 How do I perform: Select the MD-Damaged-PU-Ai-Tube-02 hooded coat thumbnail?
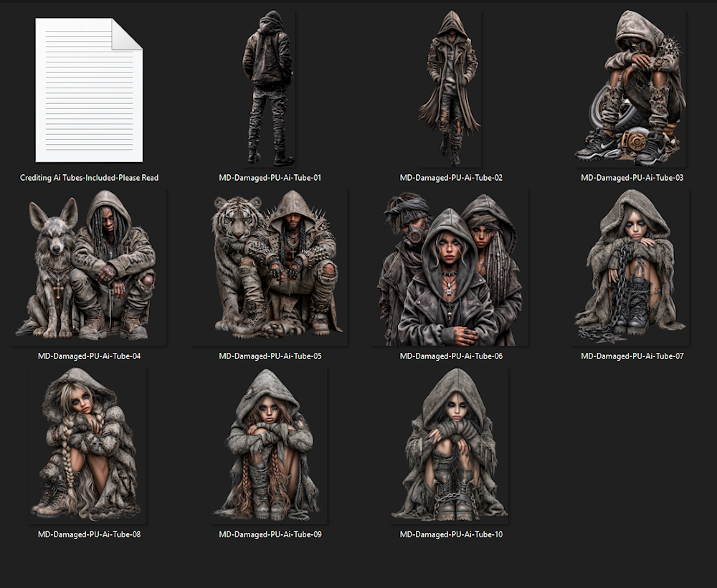(450, 89)
